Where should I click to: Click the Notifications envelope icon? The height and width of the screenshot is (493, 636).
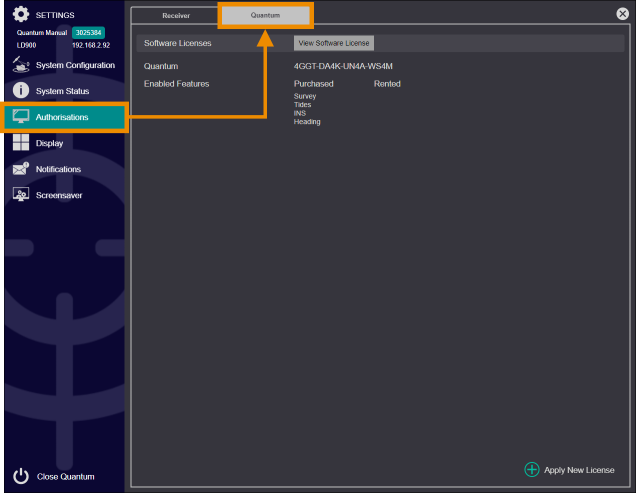21,168
